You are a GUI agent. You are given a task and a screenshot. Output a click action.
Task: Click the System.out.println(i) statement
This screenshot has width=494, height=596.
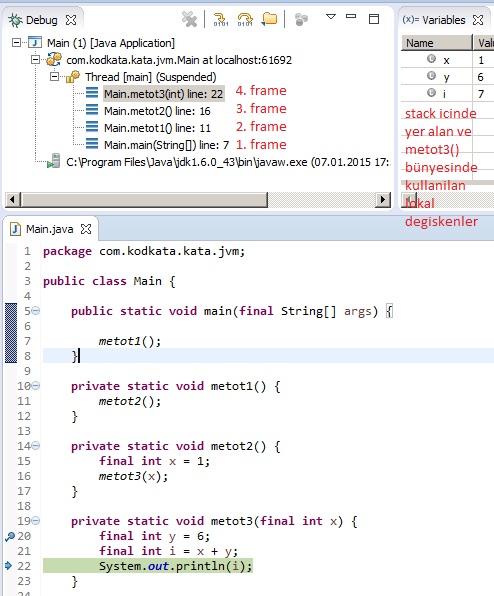[176, 566]
